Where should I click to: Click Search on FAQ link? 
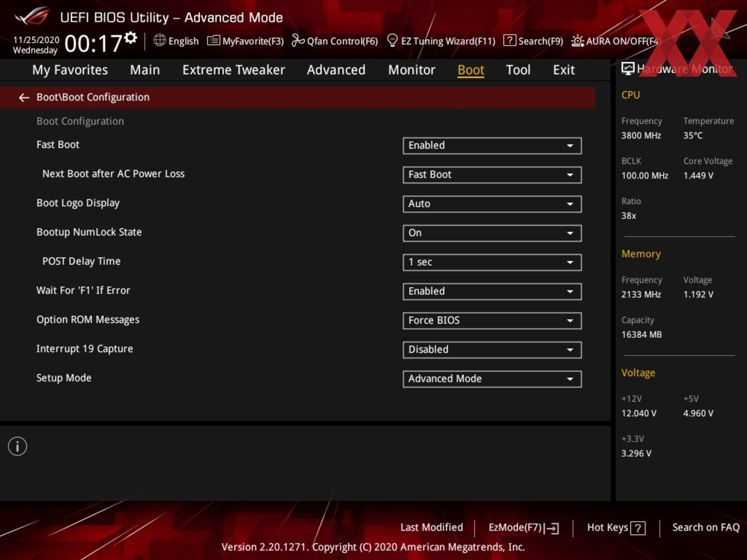tap(706, 528)
